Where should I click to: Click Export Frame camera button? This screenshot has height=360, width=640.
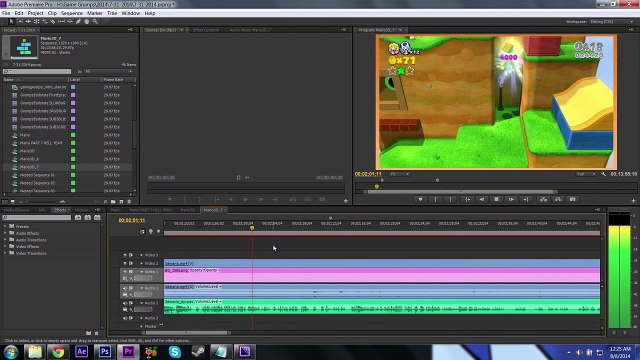[573, 199]
